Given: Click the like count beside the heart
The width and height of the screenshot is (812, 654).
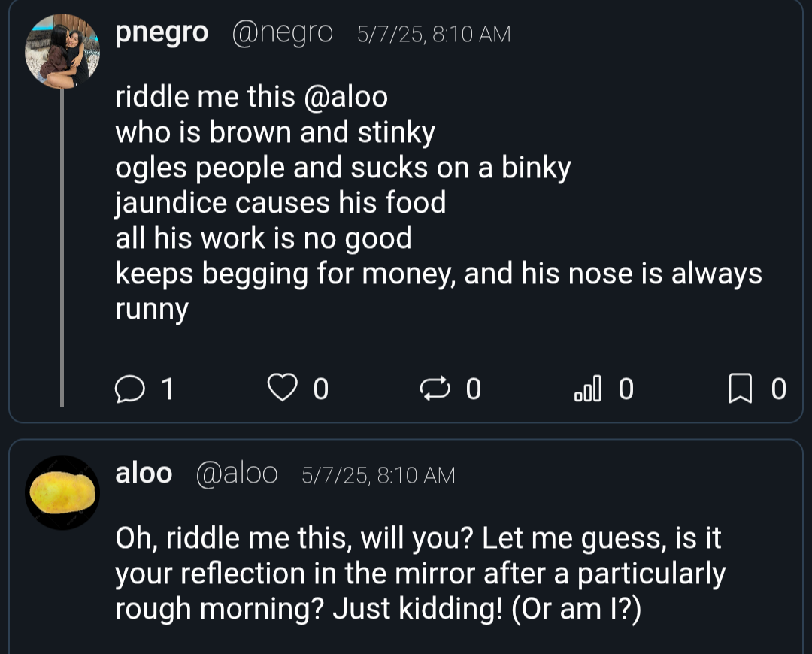Looking at the screenshot, I should point(320,389).
